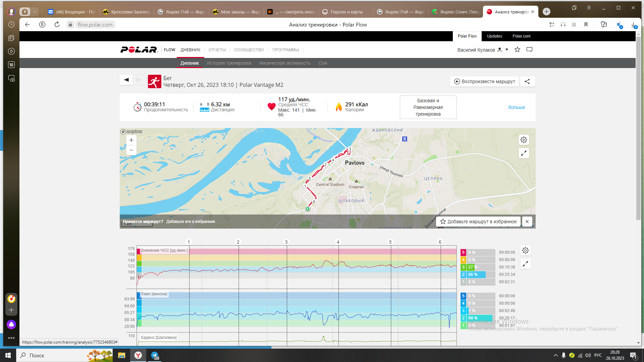Image resolution: width=644 pixels, height=362 pixels.
Task: Open the notifications feed icon in header
Action: 530,50
